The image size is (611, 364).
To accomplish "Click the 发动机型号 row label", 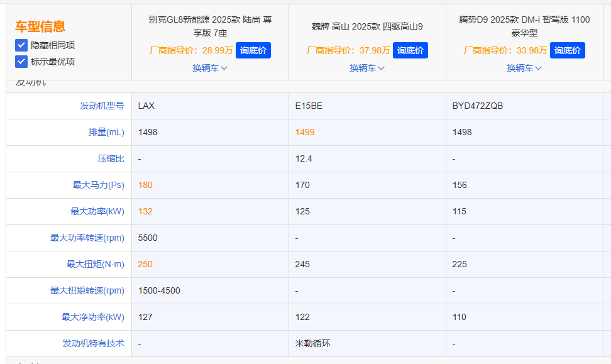I will tap(102, 106).
